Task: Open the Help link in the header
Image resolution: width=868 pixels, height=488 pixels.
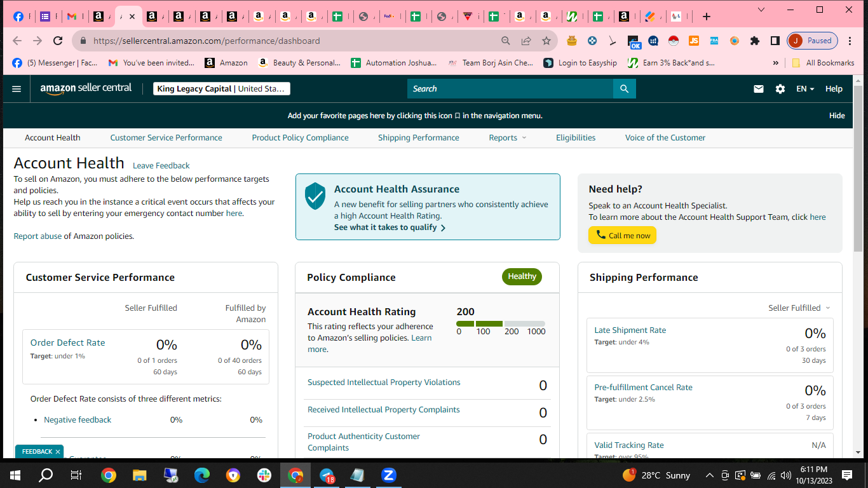Action: 834,89
